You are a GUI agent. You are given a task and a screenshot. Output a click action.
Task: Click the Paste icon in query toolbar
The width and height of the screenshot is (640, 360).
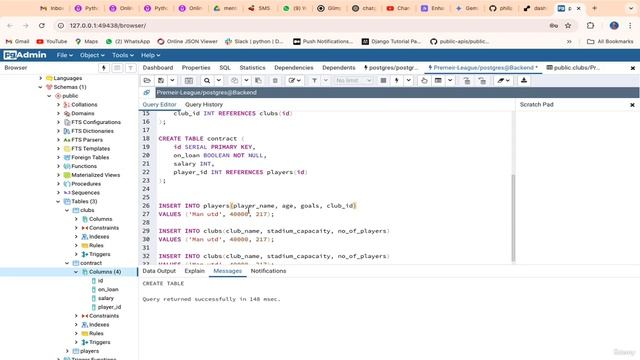pos(258,80)
